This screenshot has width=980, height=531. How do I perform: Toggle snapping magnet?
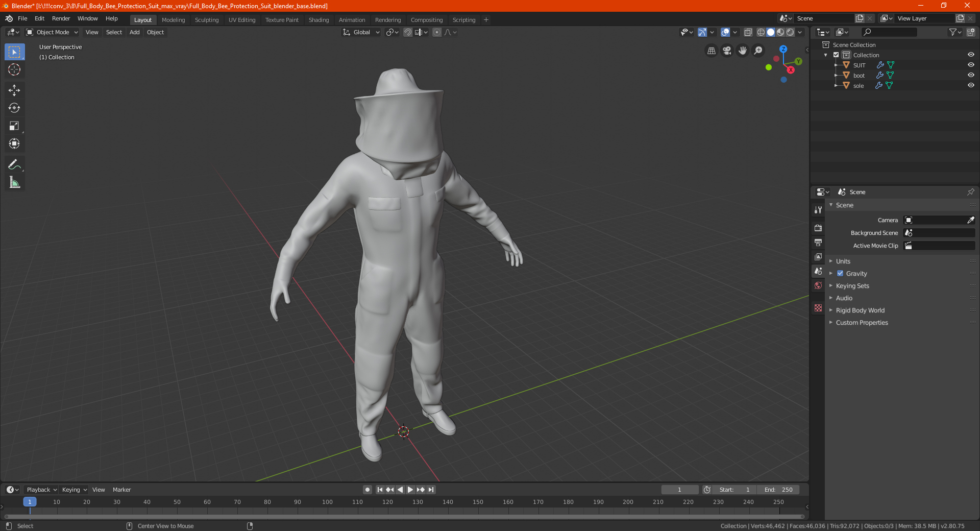click(x=408, y=32)
